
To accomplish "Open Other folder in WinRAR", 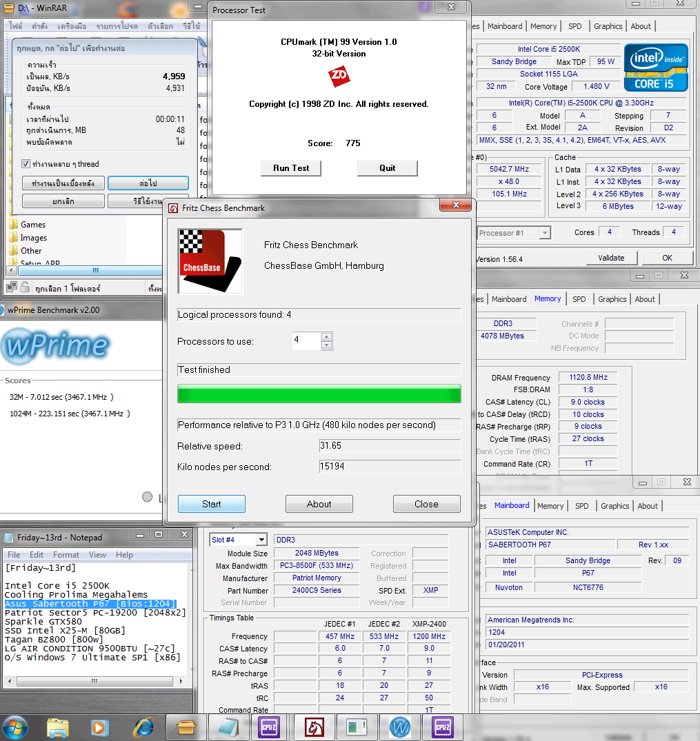I will 31,251.
